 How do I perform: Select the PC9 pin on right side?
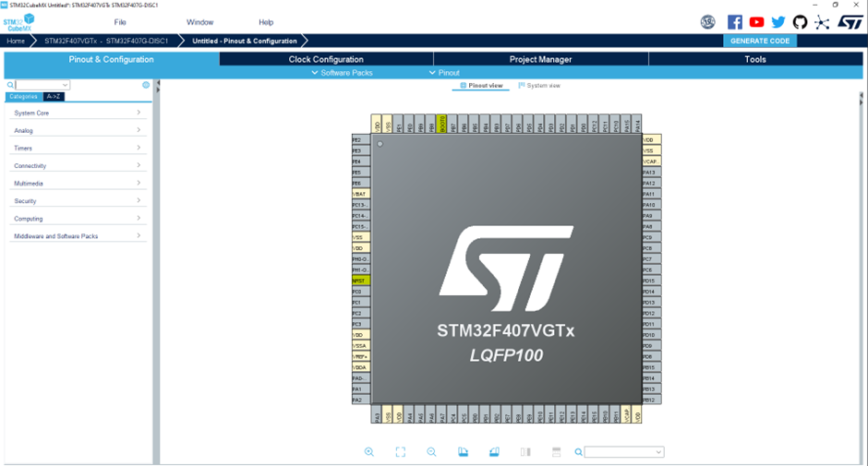tap(651, 237)
